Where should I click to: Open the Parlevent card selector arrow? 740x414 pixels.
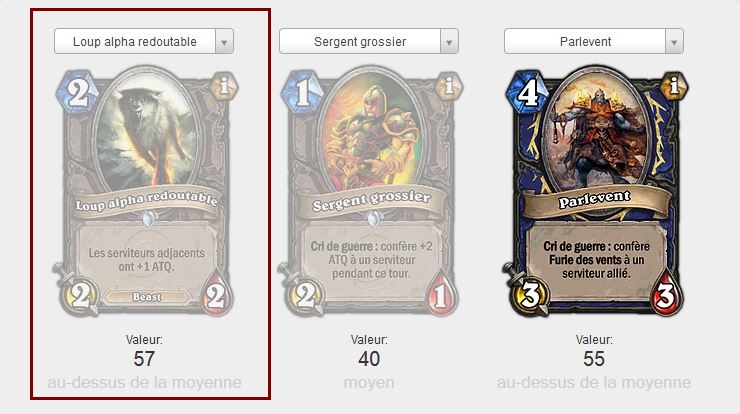(674, 42)
